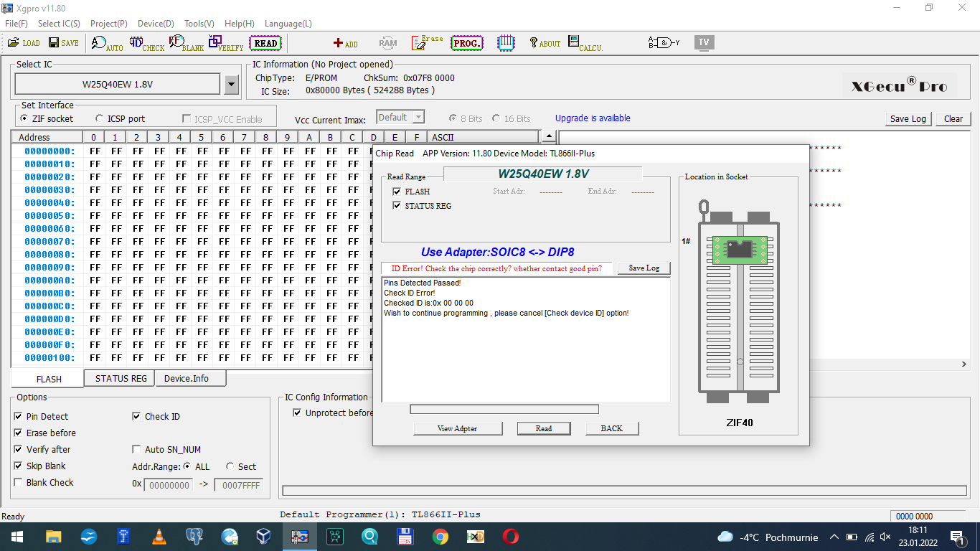Open the Language(L) menu
The height and width of the screenshot is (551, 980).
[x=288, y=24]
